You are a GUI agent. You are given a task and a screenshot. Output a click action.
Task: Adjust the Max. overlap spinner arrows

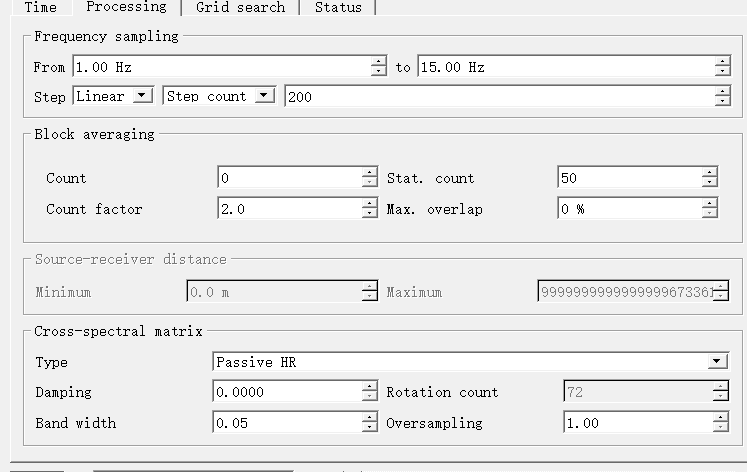click(x=710, y=209)
